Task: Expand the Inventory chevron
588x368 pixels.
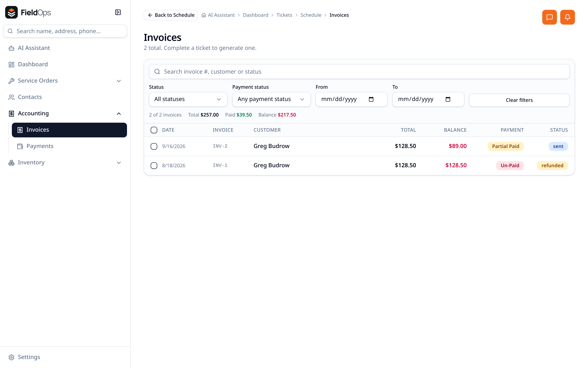Action: (x=119, y=163)
